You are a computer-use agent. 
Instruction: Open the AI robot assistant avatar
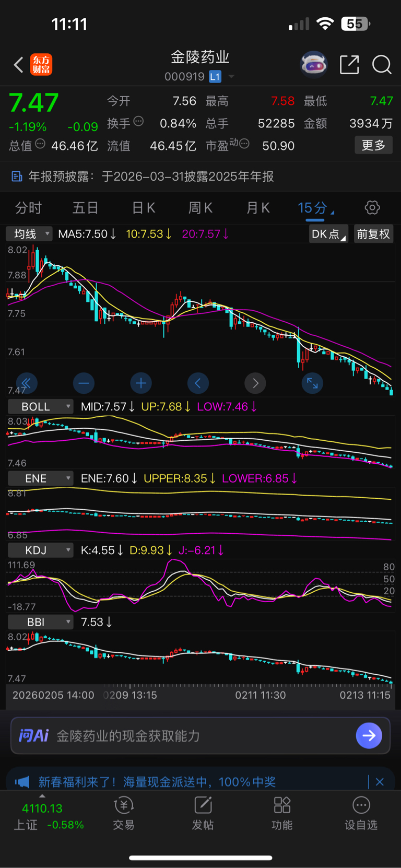click(x=314, y=65)
